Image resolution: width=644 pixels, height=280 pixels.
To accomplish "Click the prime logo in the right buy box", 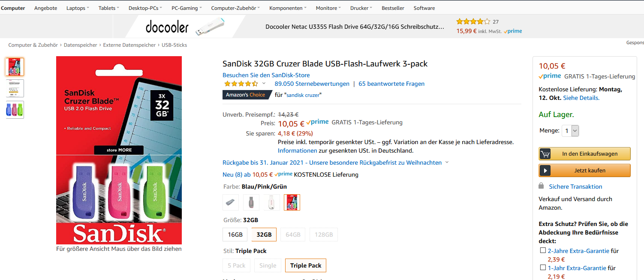I will (550, 76).
